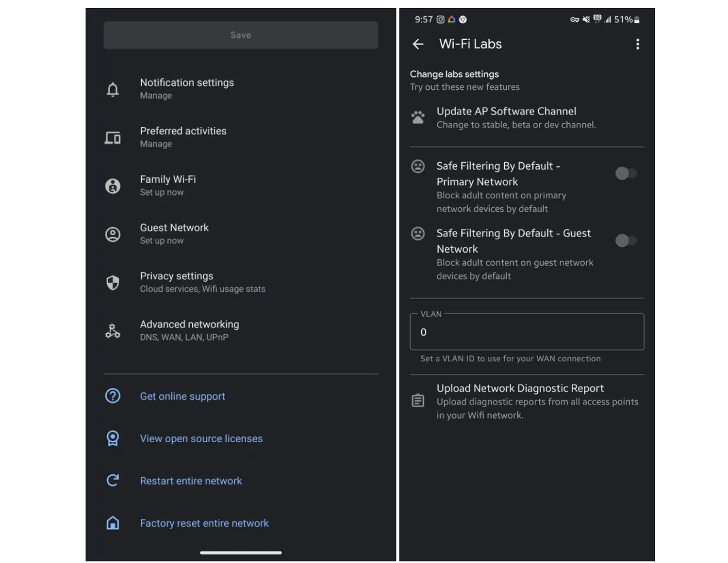Enable Safe Filtering for Guest Network

(626, 241)
